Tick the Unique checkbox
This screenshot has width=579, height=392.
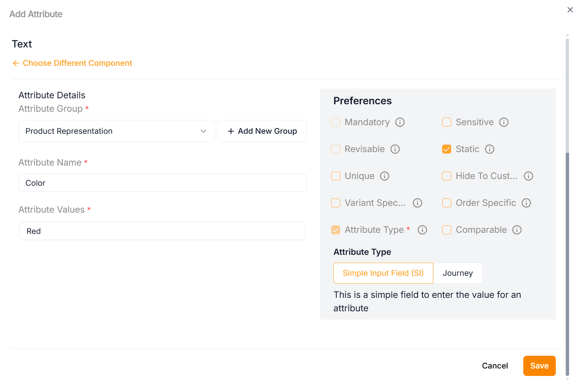[x=336, y=176]
